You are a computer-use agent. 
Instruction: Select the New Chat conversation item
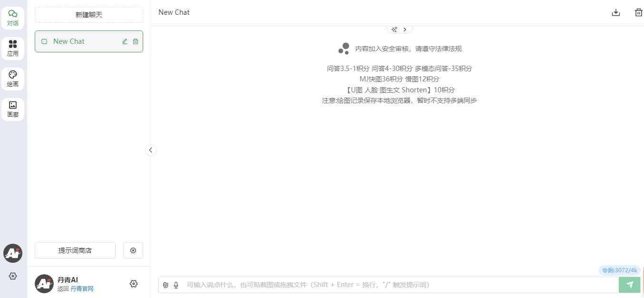[76, 41]
